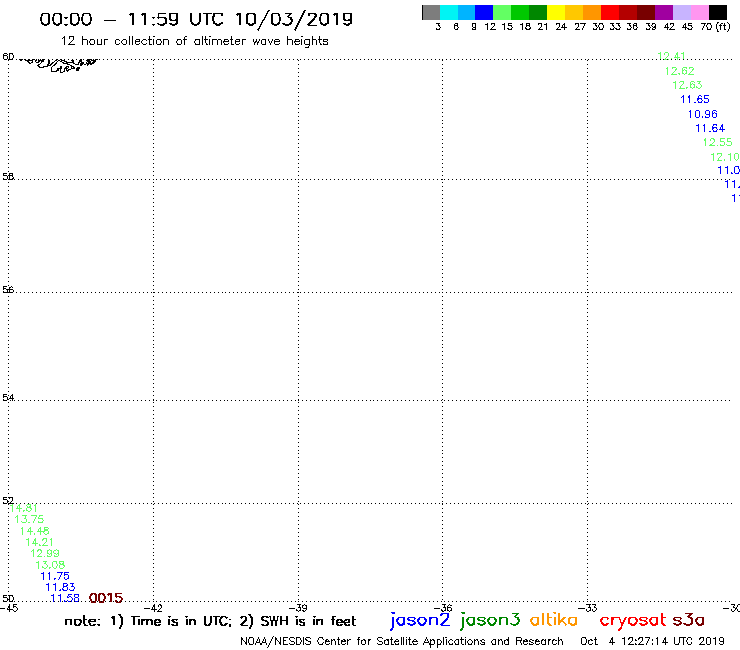Click the bright red legend swatch
The image size is (740, 650).
(610, 12)
